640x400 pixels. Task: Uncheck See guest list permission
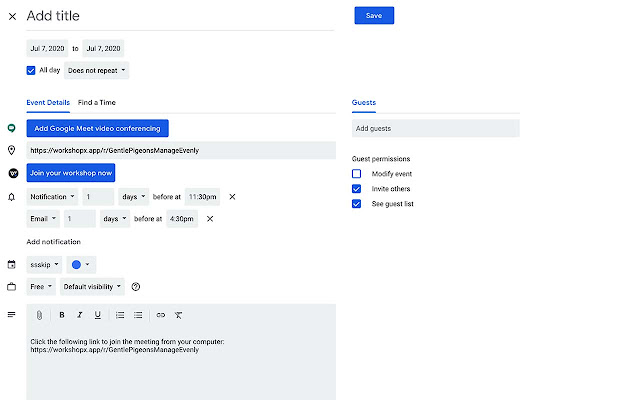tap(357, 204)
